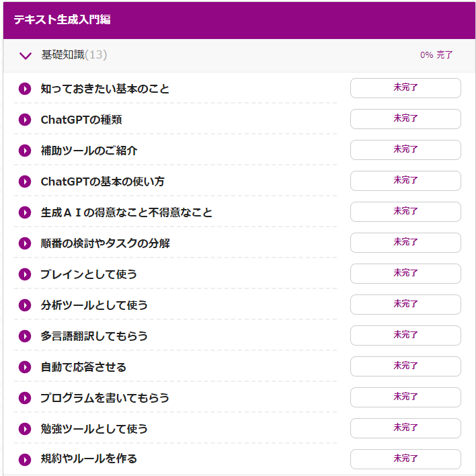This screenshot has height=476, width=476.
Task: Click play icon beside ブレインとして使う
Action: click(x=25, y=274)
